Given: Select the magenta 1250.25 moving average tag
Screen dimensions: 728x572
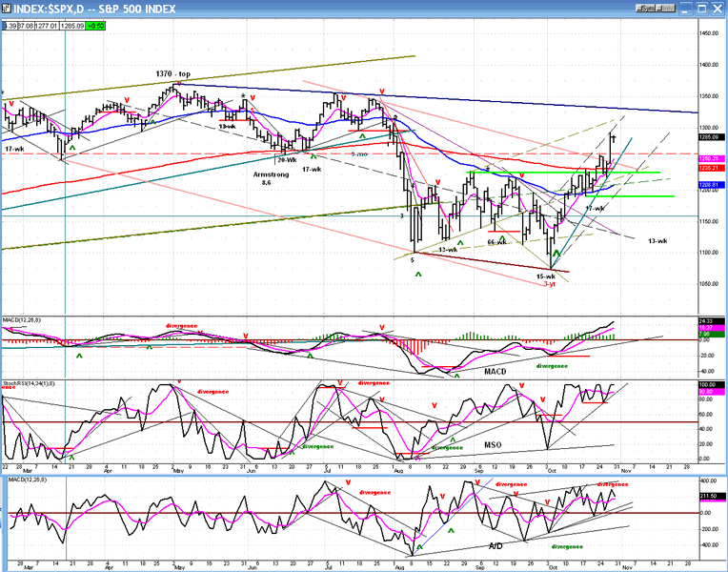Looking at the screenshot, I should (x=711, y=159).
